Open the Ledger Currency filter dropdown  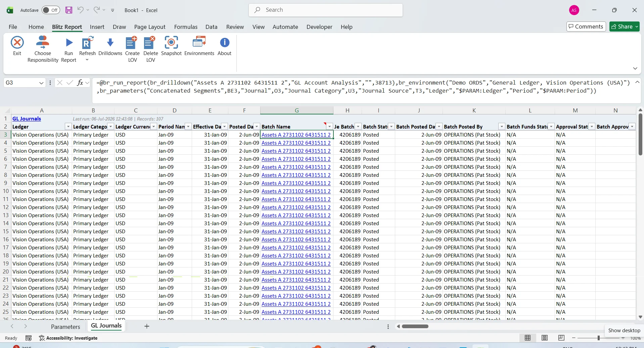click(153, 127)
